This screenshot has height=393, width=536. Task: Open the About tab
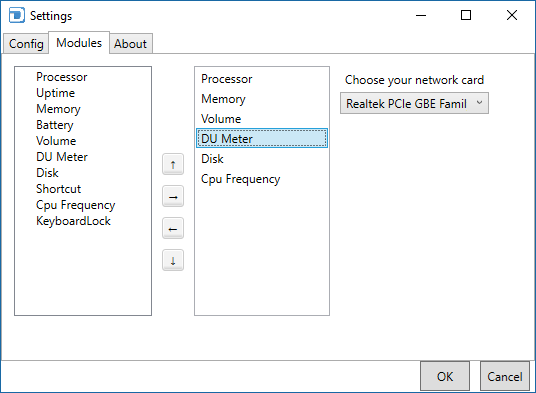coord(131,43)
